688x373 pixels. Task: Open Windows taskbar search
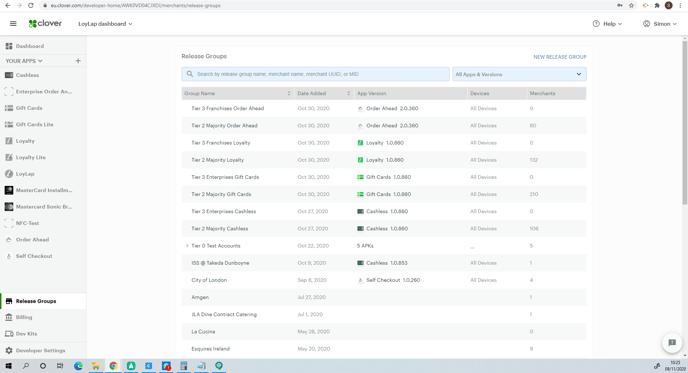[26, 366]
